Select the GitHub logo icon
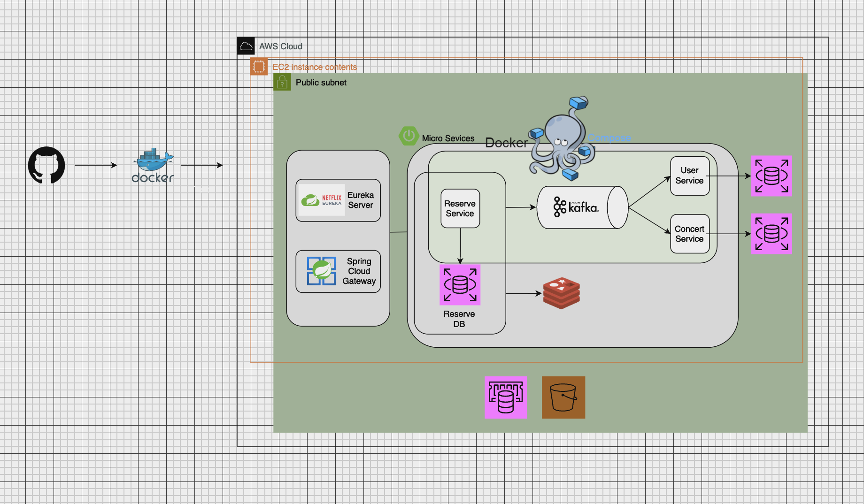This screenshot has height=504, width=864. [46, 165]
